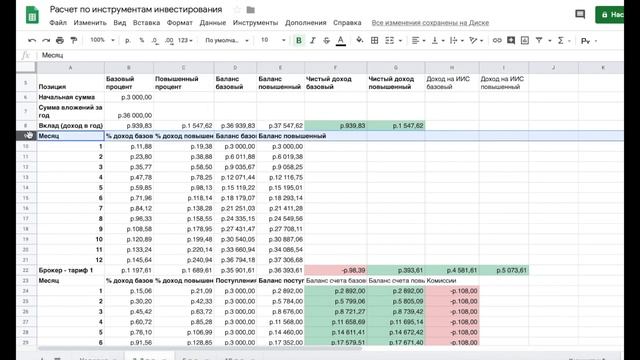
Task: Click the green share button
Action: point(609,15)
